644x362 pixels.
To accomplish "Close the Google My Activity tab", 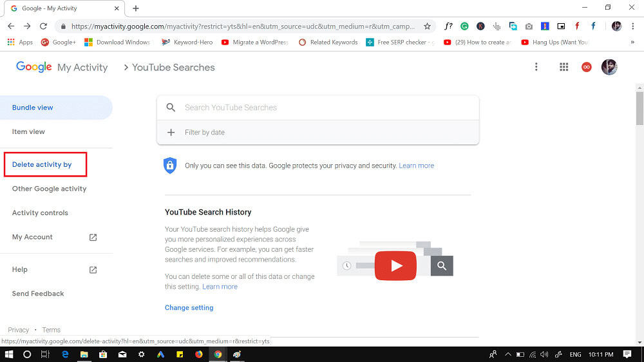I will click(x=117, y=8).
